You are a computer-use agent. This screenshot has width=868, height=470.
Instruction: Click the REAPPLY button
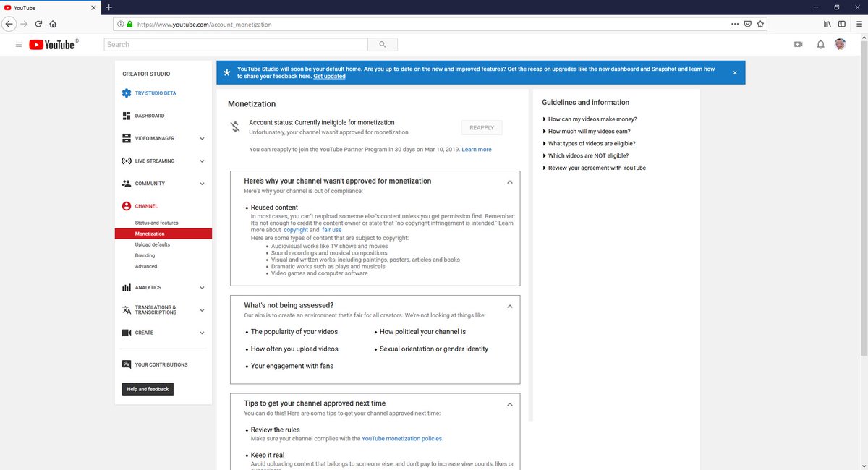point(482,128)
